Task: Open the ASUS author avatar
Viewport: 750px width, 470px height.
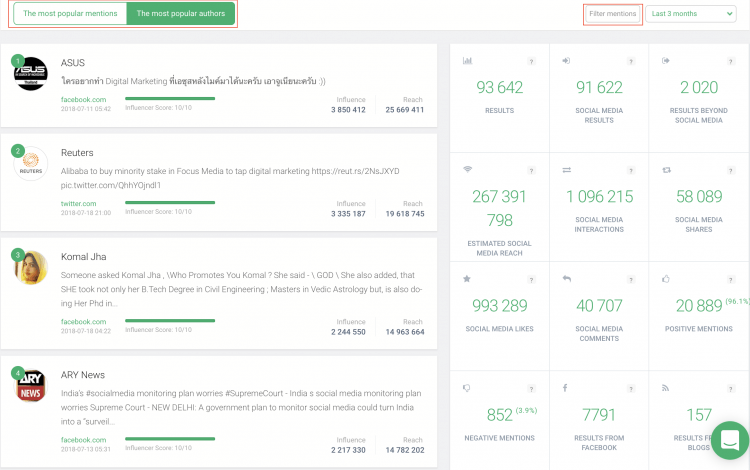Action: [31, 73]
